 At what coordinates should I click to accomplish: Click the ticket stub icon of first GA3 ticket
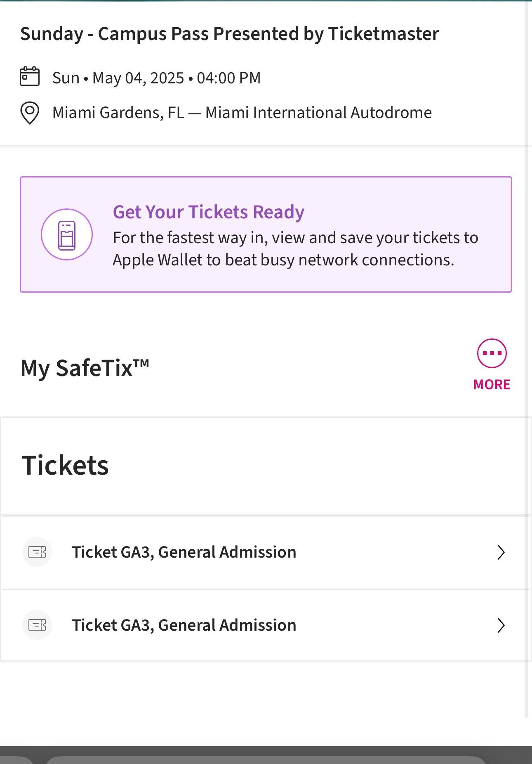point(37,552)
